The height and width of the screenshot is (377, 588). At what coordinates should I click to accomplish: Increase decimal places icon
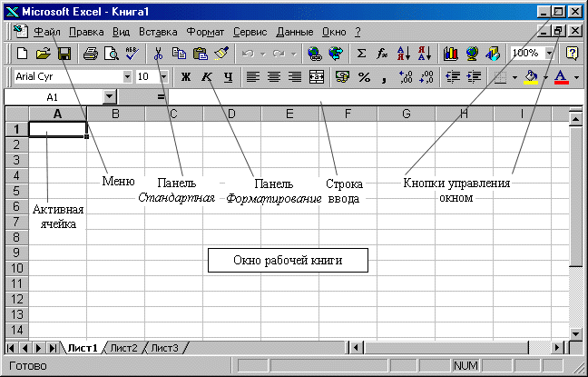[x=407, y=77]
